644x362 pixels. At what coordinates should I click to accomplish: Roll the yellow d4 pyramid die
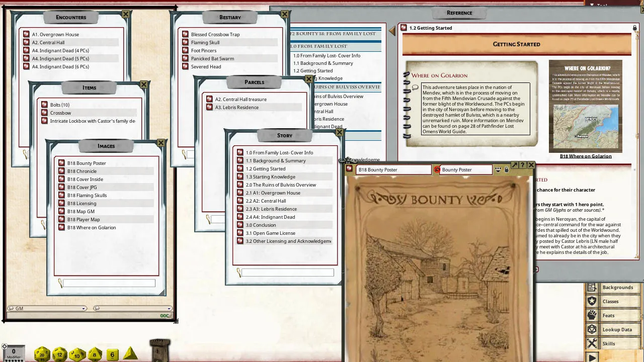tap(130, 354)
